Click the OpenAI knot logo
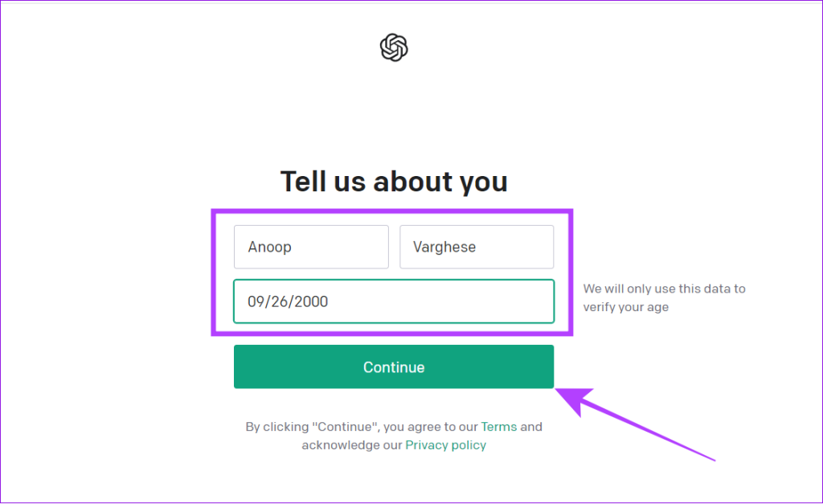 (394, 47)
